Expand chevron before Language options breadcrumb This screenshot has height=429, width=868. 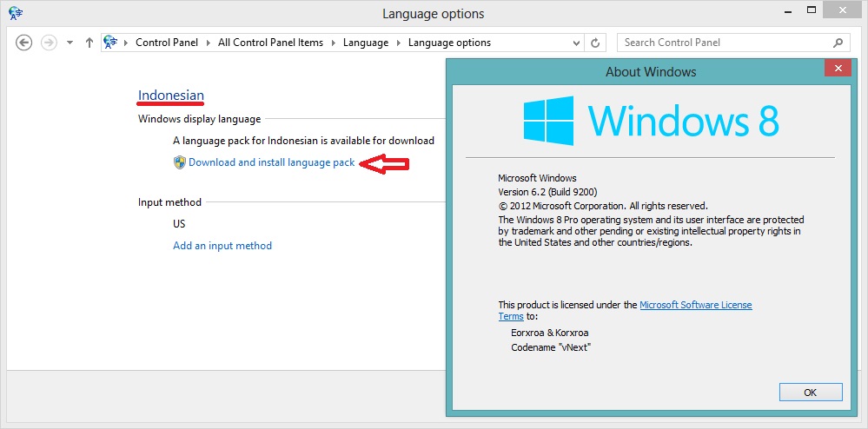(x=399, y=43)
